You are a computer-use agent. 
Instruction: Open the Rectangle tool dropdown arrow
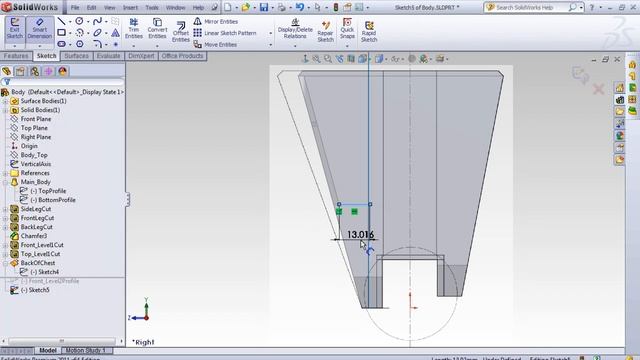70,33
